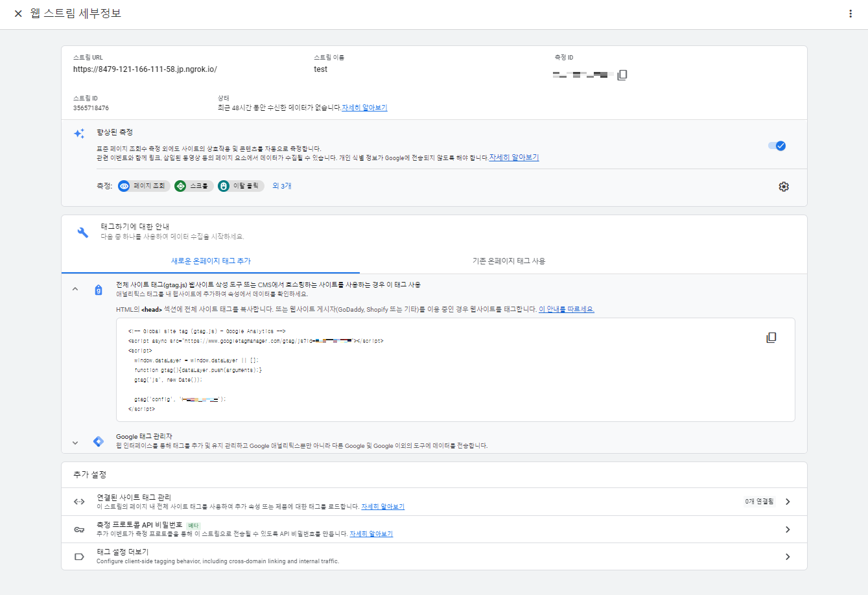
Task: Copy the measurement ID with copy icon
Action: (622, 75)
